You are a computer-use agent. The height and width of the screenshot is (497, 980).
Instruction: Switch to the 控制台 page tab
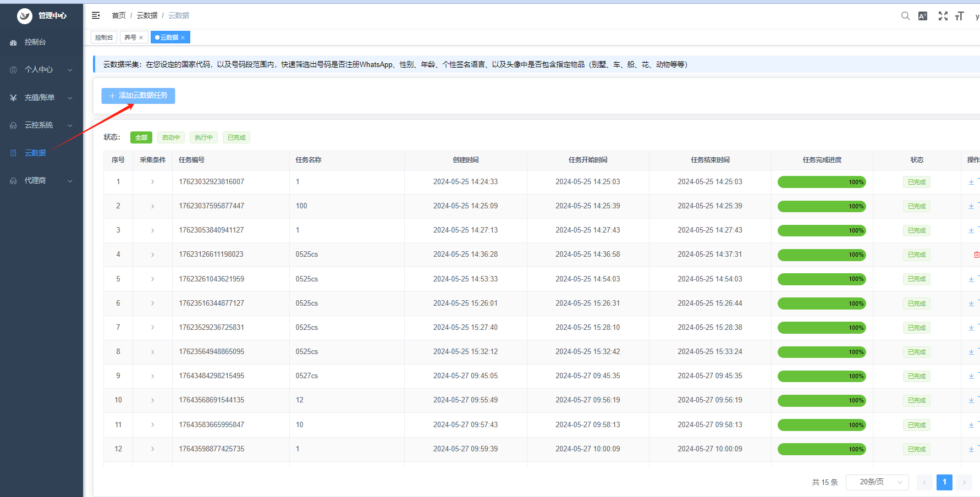click(104, 37)
